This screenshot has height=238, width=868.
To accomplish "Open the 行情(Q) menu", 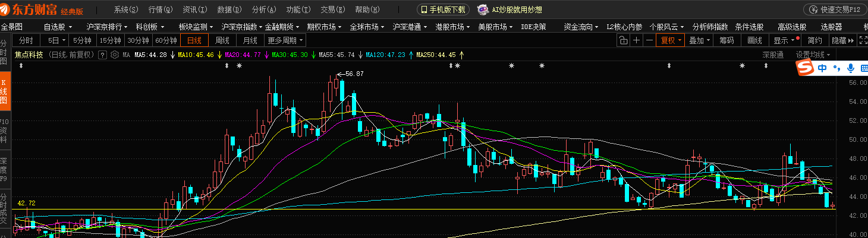I will pyautogui.click(x=161, y=10).
